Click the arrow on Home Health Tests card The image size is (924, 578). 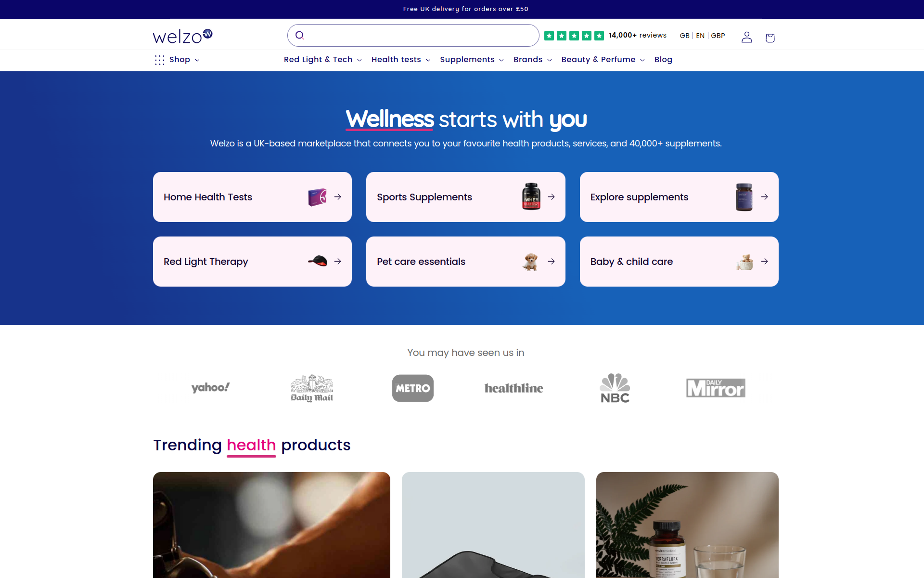click(x=338, y=197)
